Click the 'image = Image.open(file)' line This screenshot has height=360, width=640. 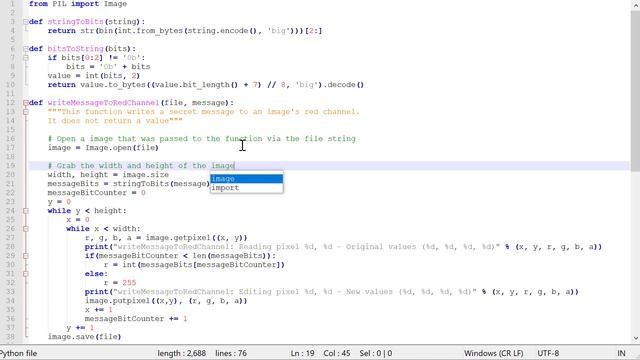103,148
